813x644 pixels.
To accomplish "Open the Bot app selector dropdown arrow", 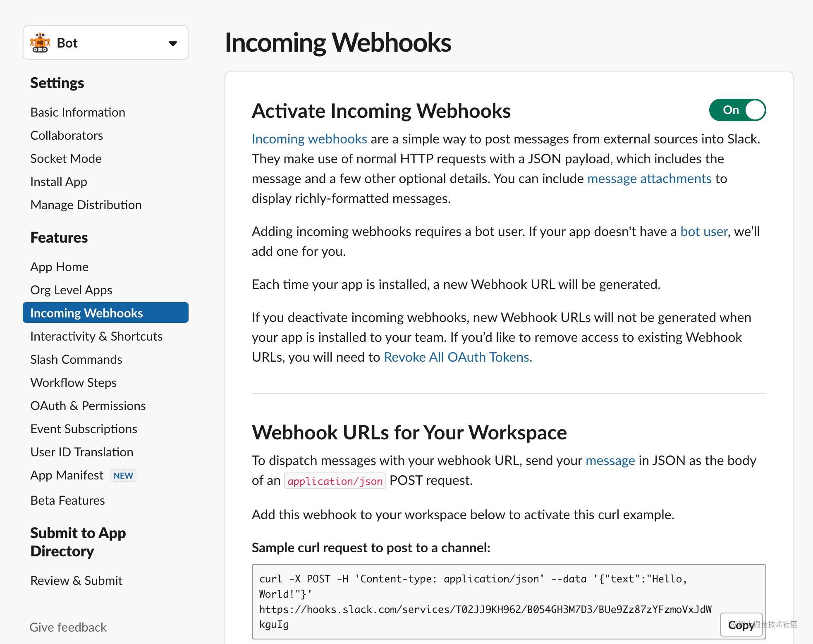I will (x=173, y=43).
